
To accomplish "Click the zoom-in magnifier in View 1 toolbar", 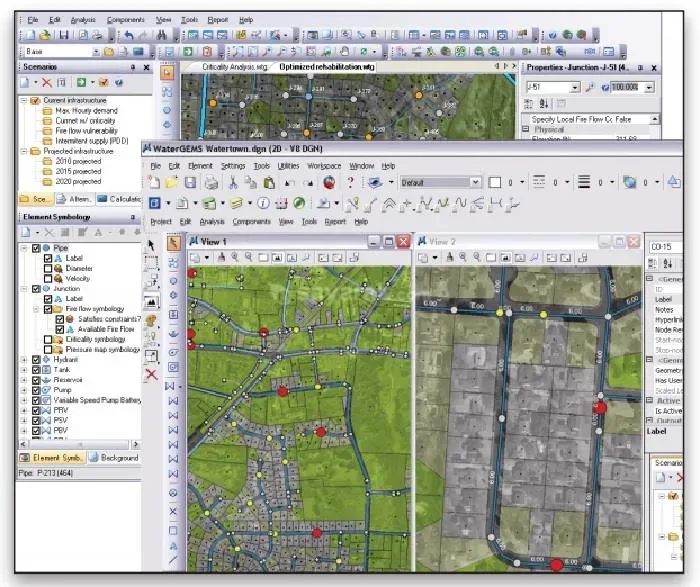I will tap(235, 258).
